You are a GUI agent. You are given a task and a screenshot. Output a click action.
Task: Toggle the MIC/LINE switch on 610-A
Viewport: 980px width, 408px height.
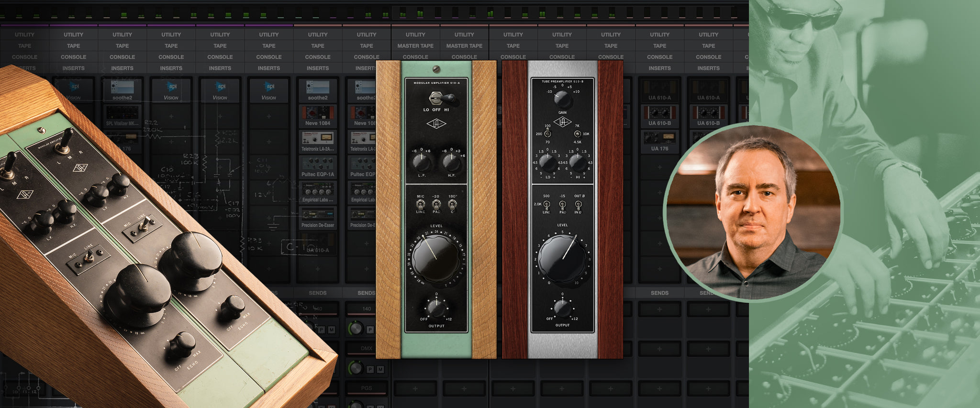[421, 204]
